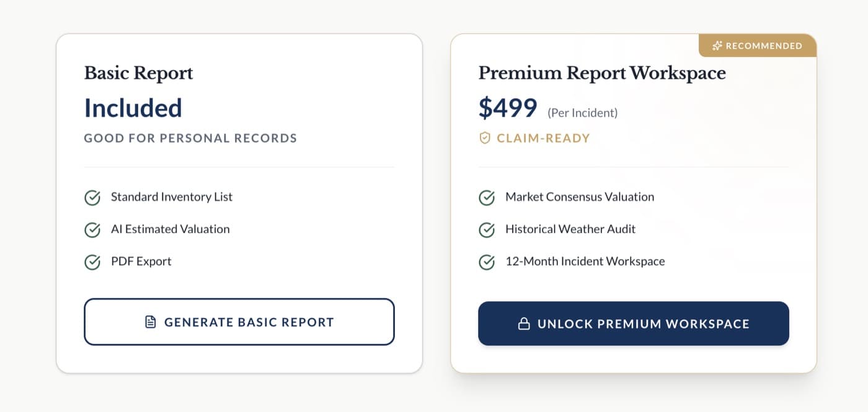This screenshot has height=412, width=868.
Task: Select the Recommended badge label
Action: (x=764, y=46)
